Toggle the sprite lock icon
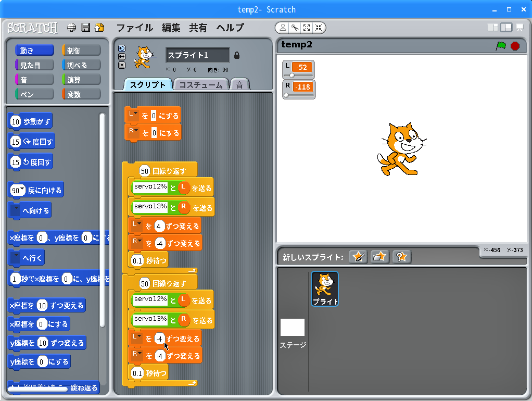This screenshot has width=532, height=401. [237, 55]
